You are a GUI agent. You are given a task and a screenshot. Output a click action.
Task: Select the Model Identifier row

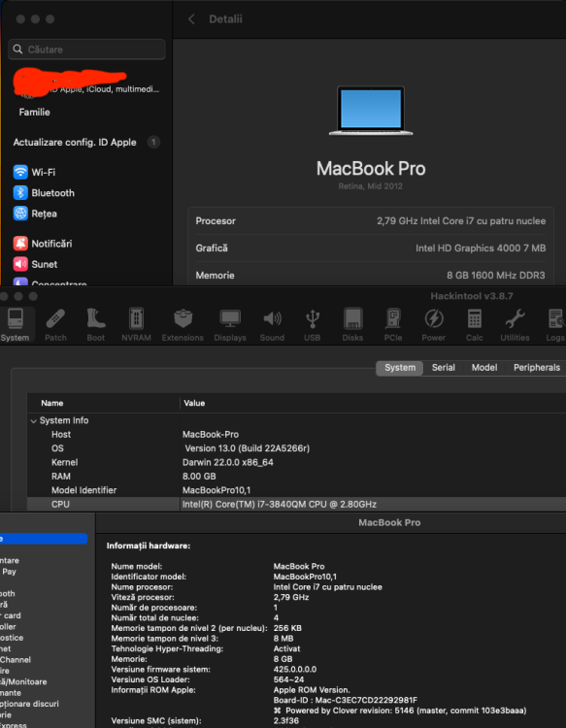(x=297, y=490)
